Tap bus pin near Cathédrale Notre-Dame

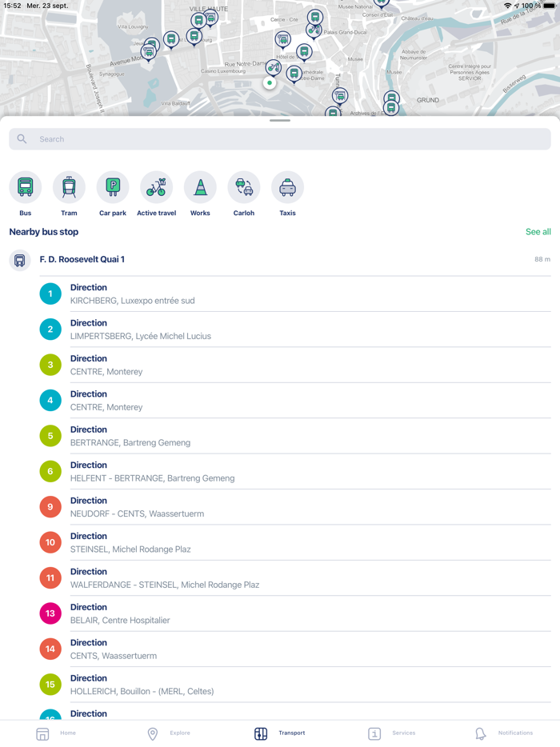[x=294, y=74]
